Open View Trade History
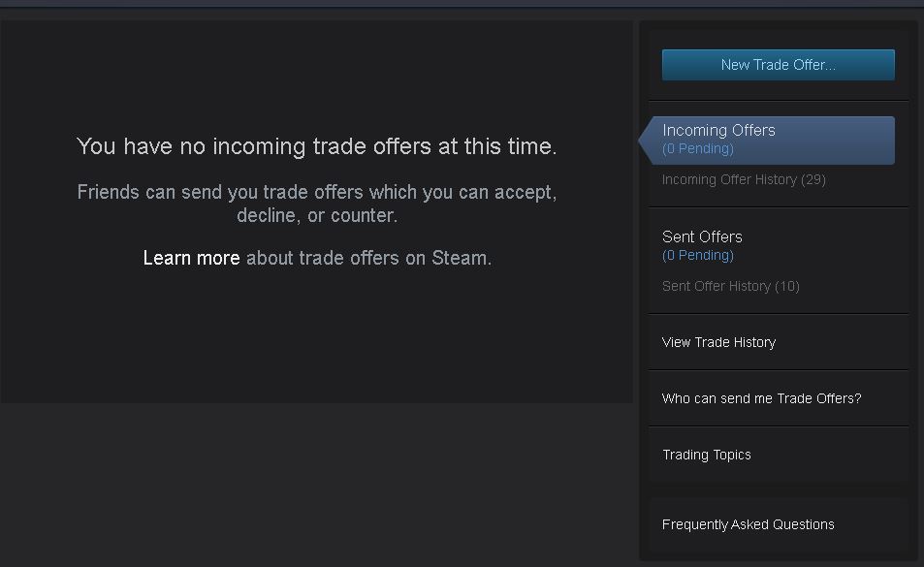This screenshot has height=567, width=924. (x=718, y=342)
